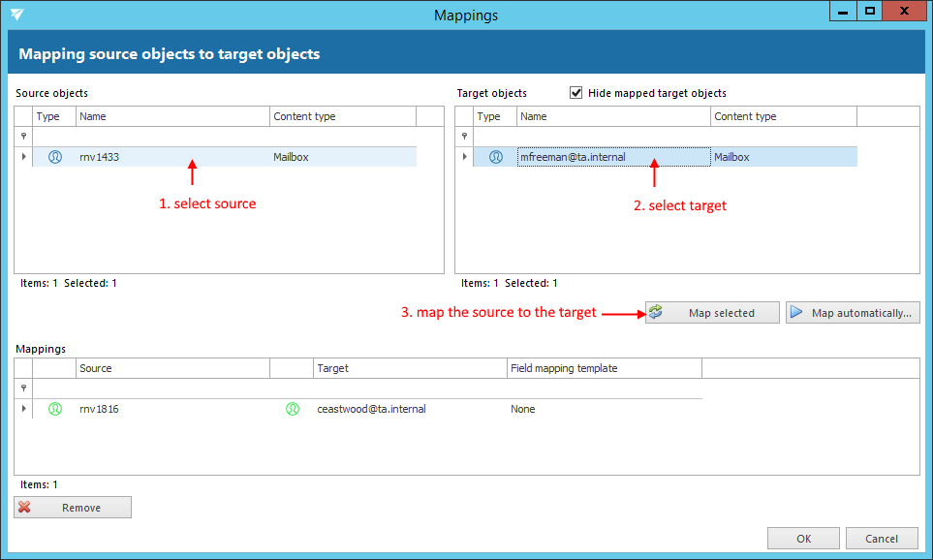Image resolution: width=933 pixels, height=560 pixels.
Task: Expand the mfreeman@ta.internal target row
Action: (x=464, y=157)
